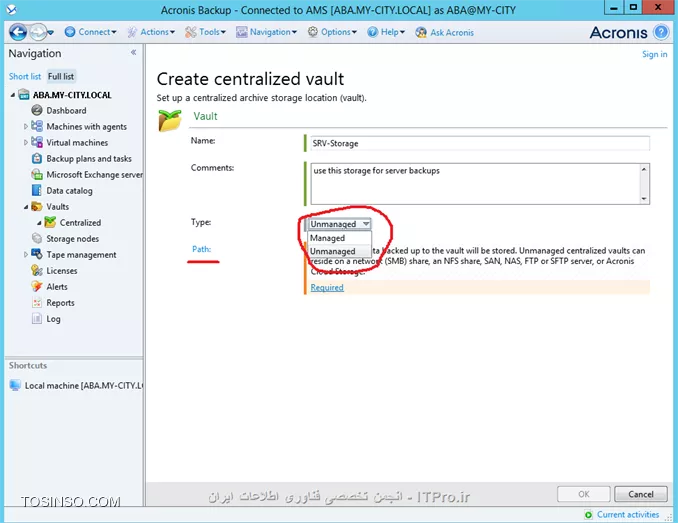678x523 pixels.
Task: Click the Microsoft Exchange server icon
Action: [37, 174]
